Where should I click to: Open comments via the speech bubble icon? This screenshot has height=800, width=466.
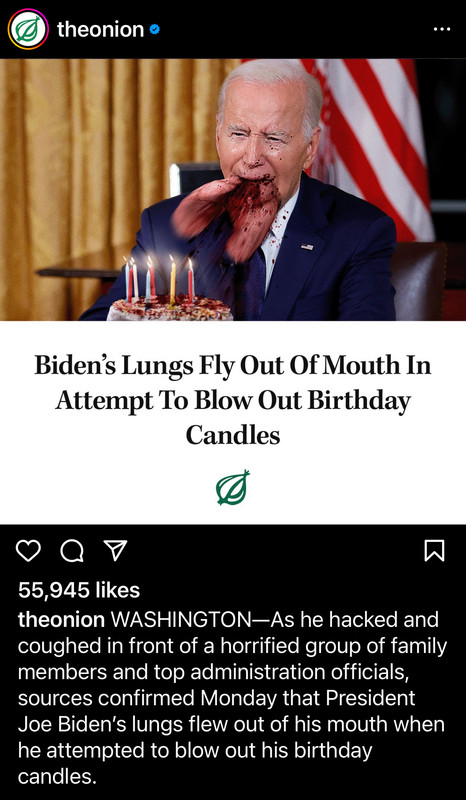72,551
